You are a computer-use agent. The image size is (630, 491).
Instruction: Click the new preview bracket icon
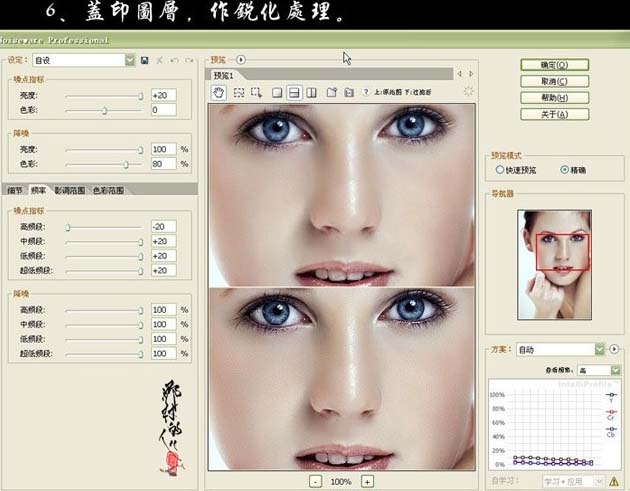point(331,93)
